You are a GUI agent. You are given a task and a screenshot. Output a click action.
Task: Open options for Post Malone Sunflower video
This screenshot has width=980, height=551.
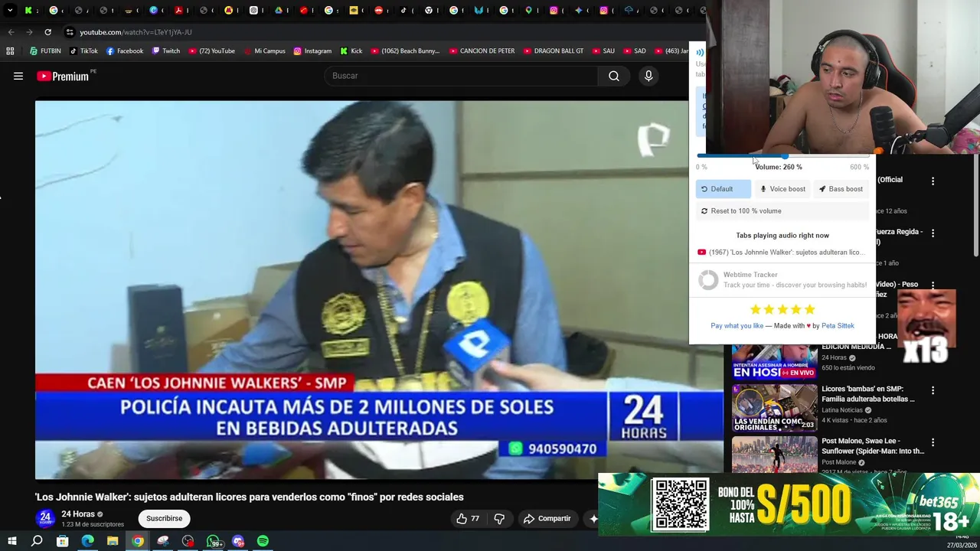[x=933, y=442]
